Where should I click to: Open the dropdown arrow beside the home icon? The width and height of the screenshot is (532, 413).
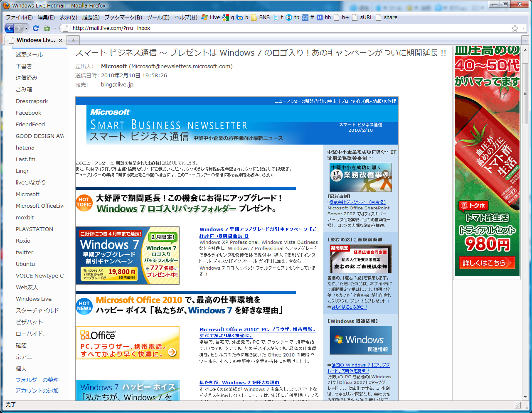tap(55, 28)
